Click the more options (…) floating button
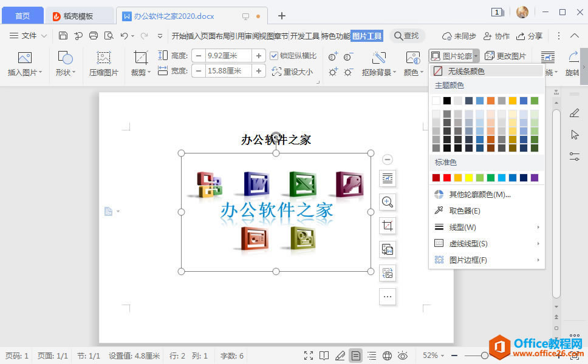 pyautogui.click(x=388, y=297)
